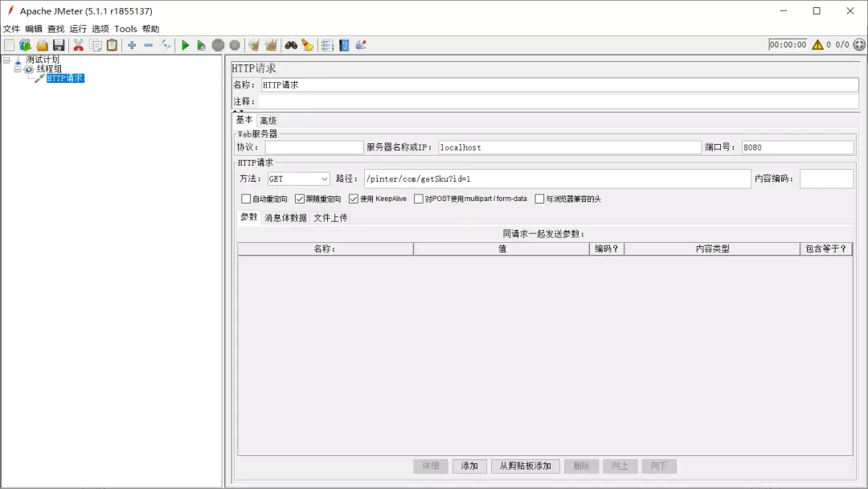Click the 端口号 field showing 8080
Image resolution: width=868 pixels, height=489 pixels.
coord(798,147)
